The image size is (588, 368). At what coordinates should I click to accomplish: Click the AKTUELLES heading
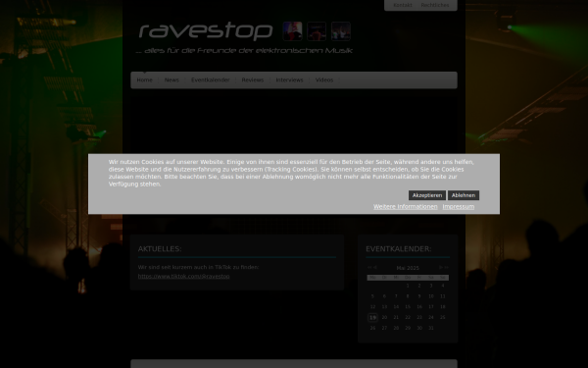(x=160, y=249)
